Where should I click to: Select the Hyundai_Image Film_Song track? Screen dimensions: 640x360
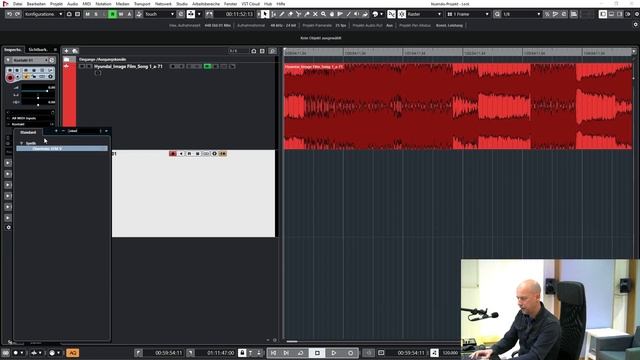(128, 66)
